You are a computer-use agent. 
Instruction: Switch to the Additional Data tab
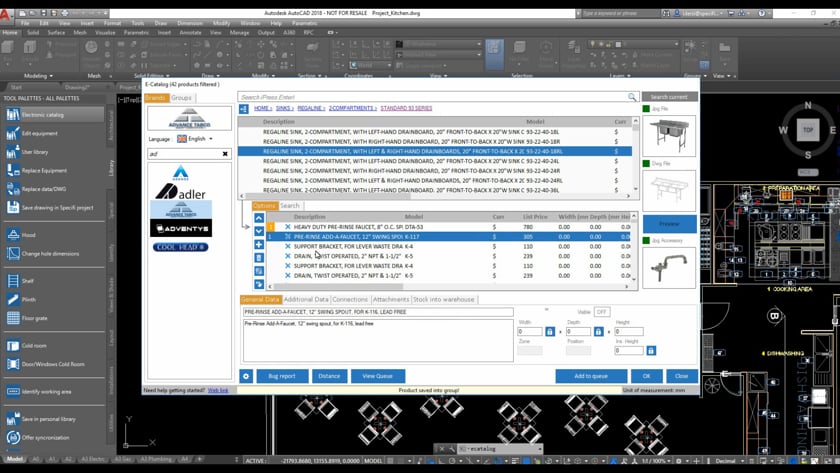[x=306, y=299]
